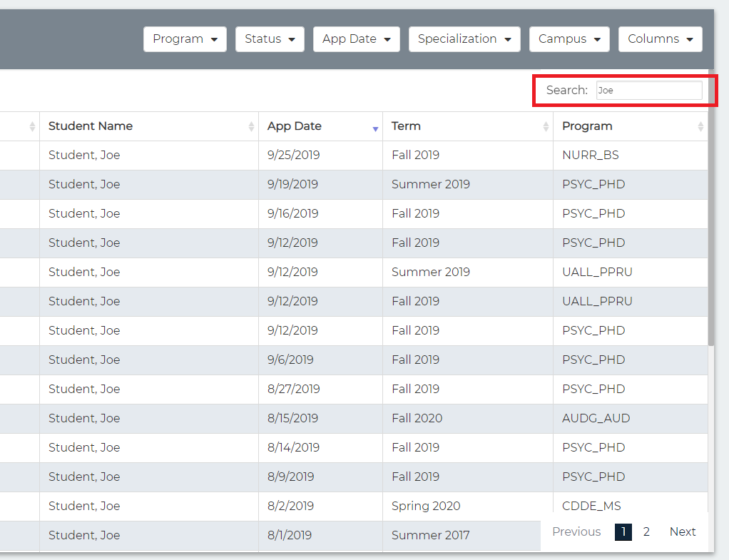The image size is (729, 560).
Task: Click the Previous page link
Action: (x=576, y=531)
